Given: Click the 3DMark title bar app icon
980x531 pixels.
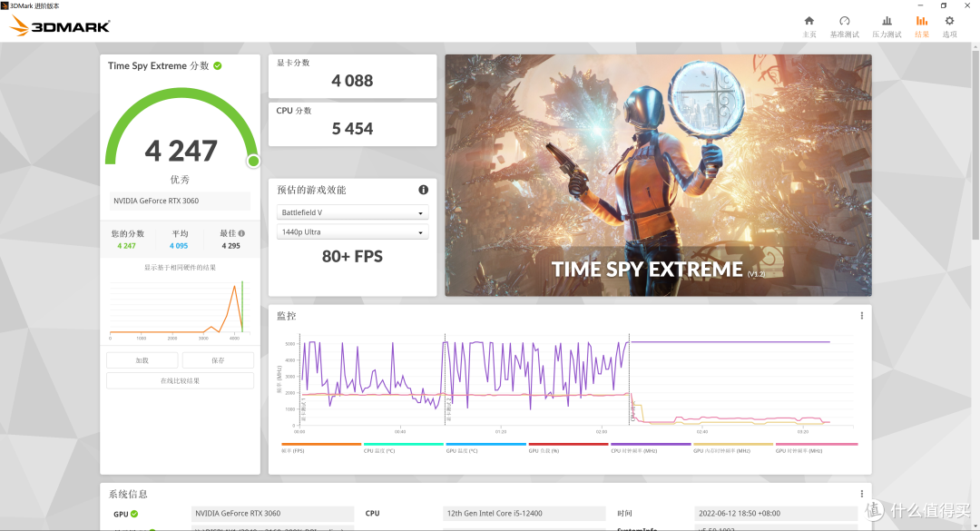Looking at the screenshot, I should coord(5,5).
